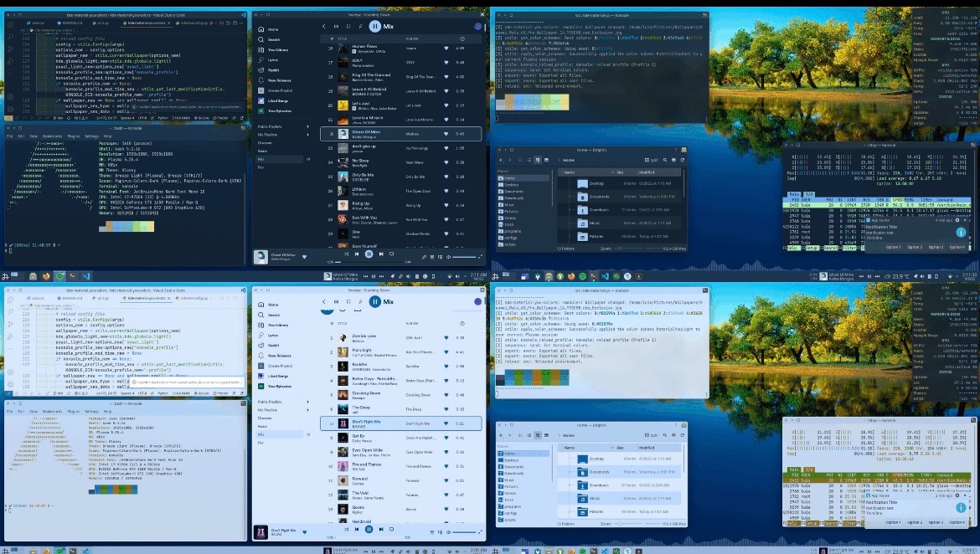Select Don't Fight Me row in light Spotify
The image size is (980, 554).
400,423
